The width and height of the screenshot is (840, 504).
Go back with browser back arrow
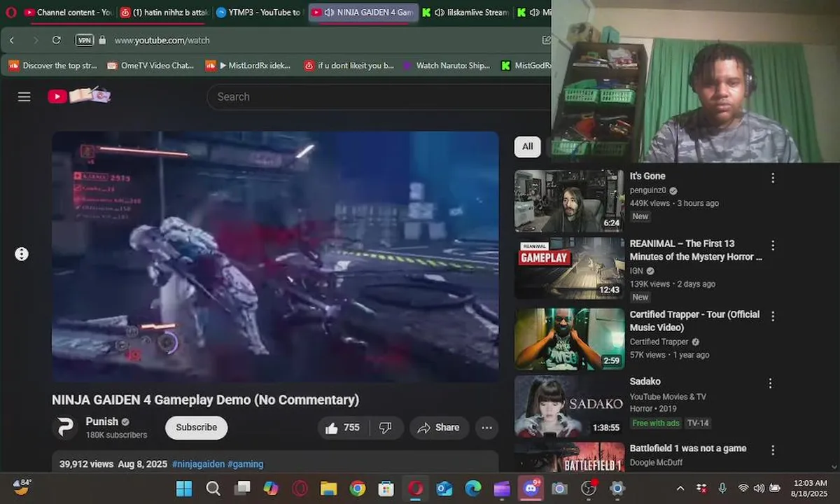point(12,40)
